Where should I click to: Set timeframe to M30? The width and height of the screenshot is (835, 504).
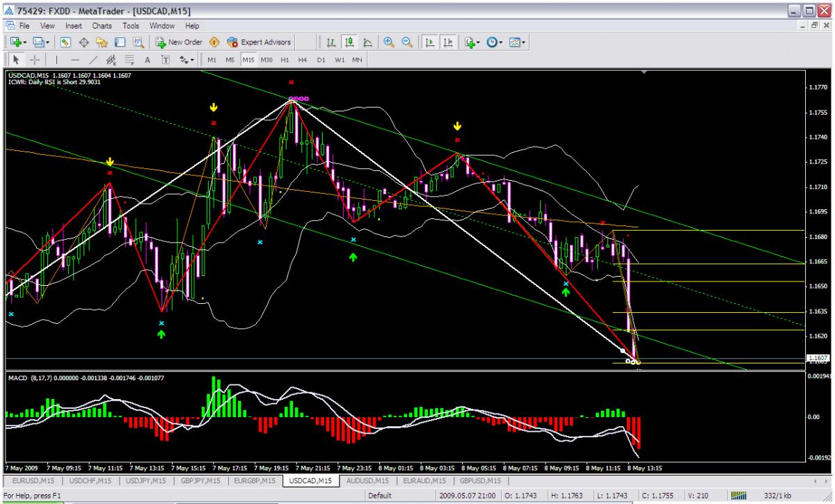point(267,60)
